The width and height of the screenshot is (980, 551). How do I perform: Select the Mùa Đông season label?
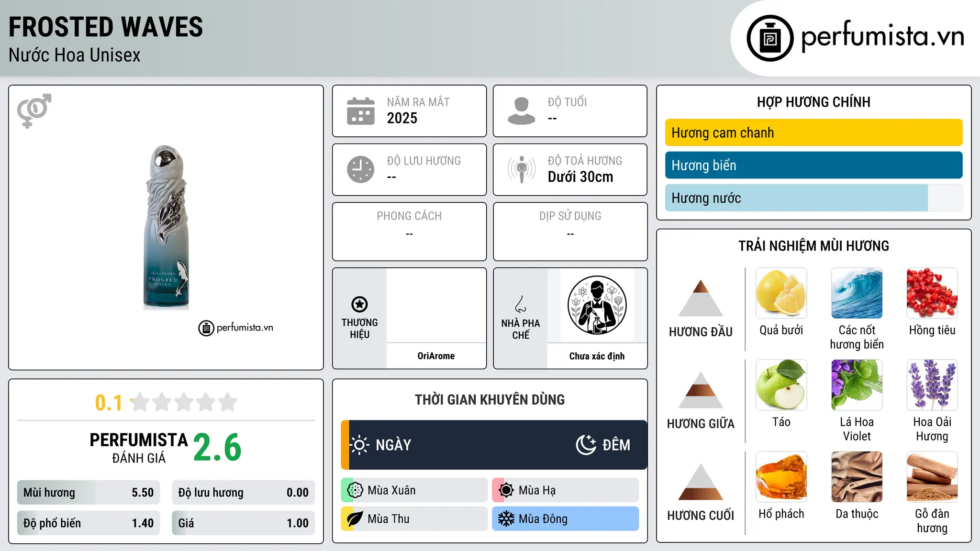(543, 519)
